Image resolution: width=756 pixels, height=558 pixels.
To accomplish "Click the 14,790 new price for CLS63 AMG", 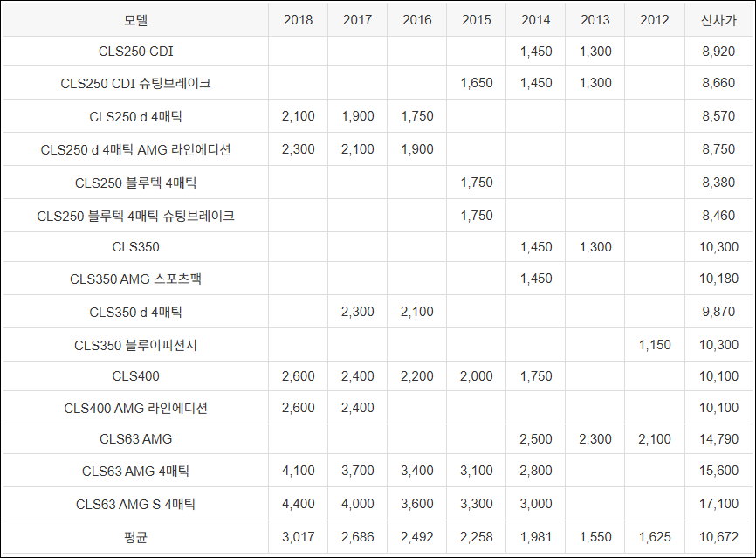I will (x=718, y=439).
